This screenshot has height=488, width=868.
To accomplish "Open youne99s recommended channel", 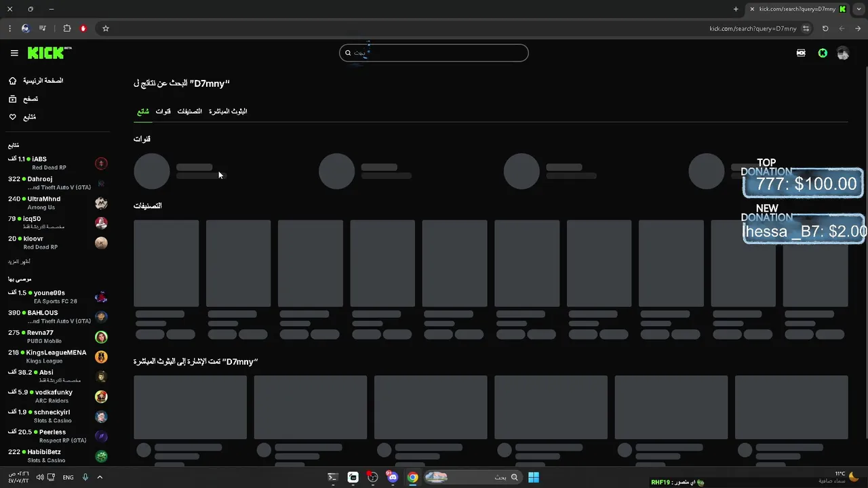I will click(x=58, y=297).
